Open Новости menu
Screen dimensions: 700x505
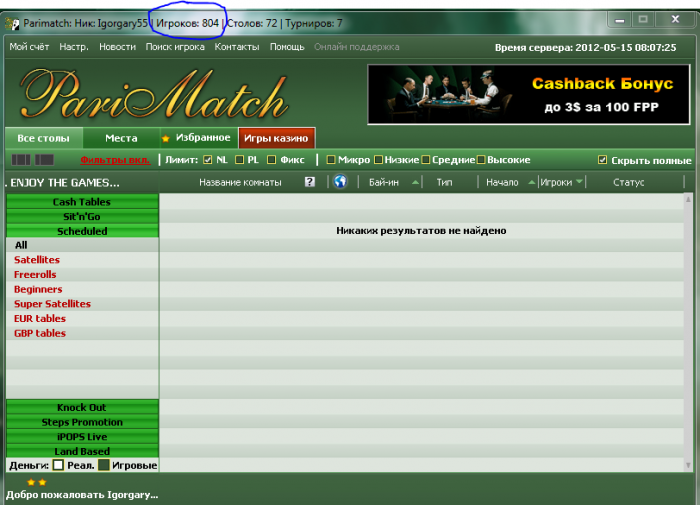coord(117,47)
